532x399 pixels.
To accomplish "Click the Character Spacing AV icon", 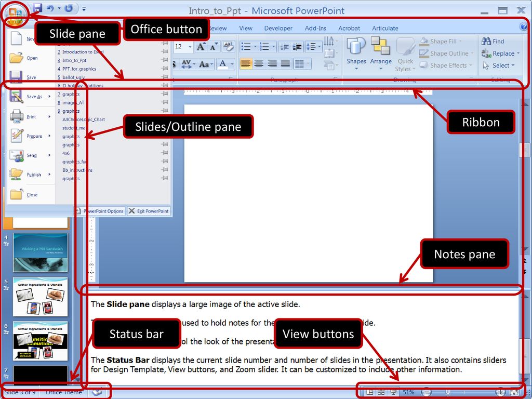I will (187, 63).
